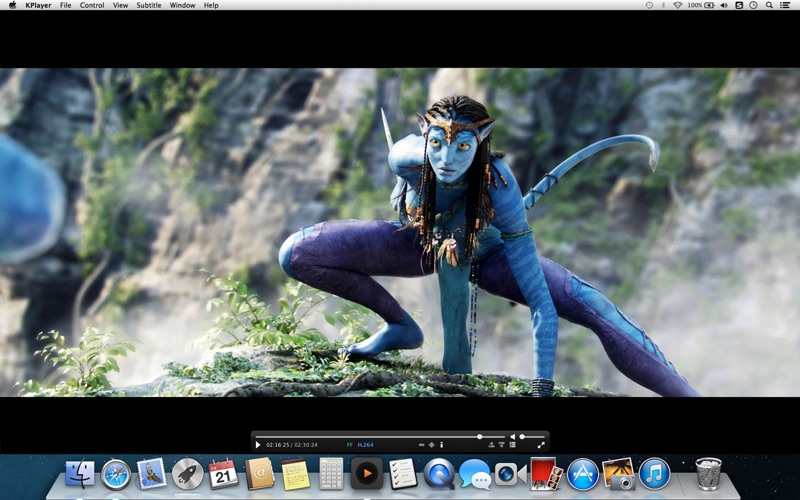800x500 pixels.
Task: Click the S input-method menu bar icon
Action: pyautogui.click(x=739, y=5)
